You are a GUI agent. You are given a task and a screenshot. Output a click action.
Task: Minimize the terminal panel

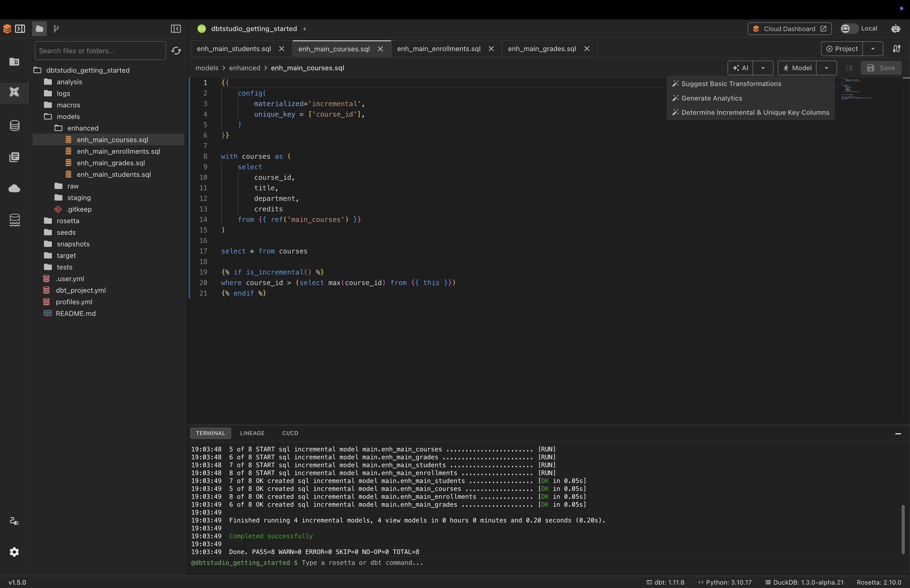point(898,434)
